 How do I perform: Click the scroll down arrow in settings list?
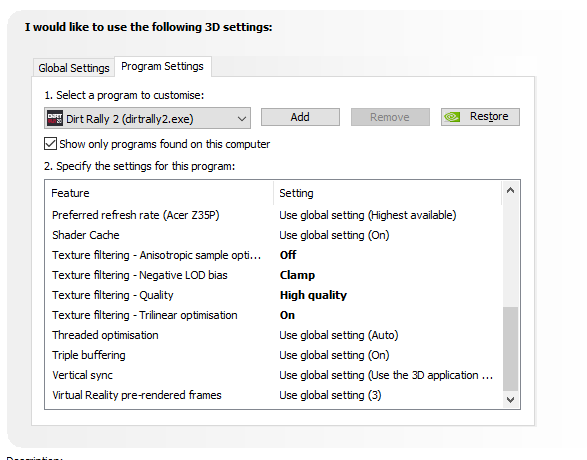coord(510,400)
